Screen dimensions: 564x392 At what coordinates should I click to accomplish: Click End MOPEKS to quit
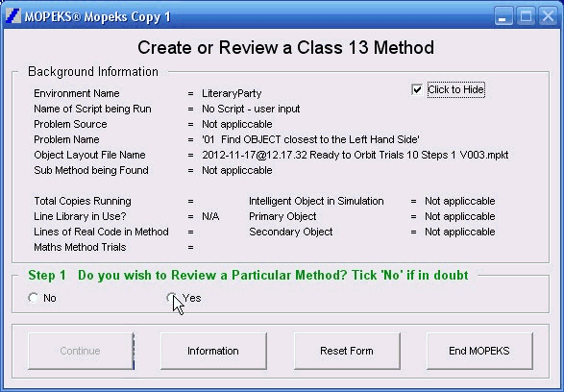tap(479, 351)
